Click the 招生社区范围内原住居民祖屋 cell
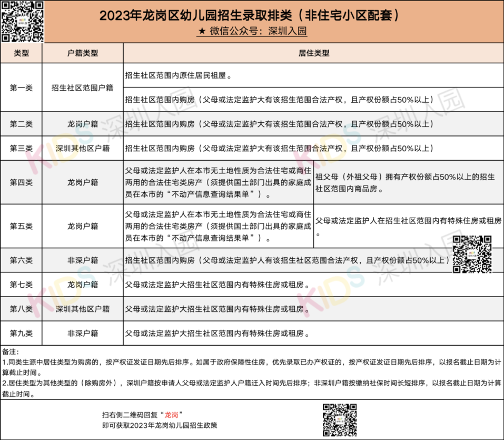Viewport: 504px width, 440px height. coord(314,75)
